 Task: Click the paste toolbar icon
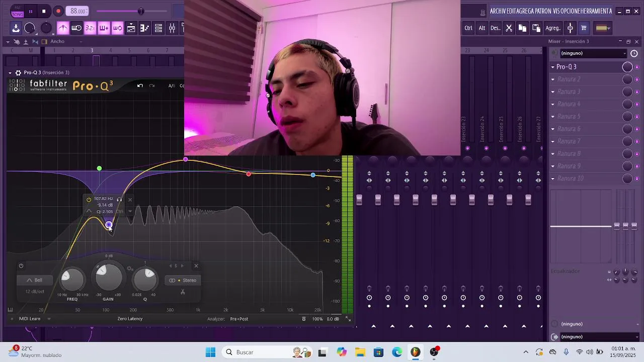click(x=536, y=28)
